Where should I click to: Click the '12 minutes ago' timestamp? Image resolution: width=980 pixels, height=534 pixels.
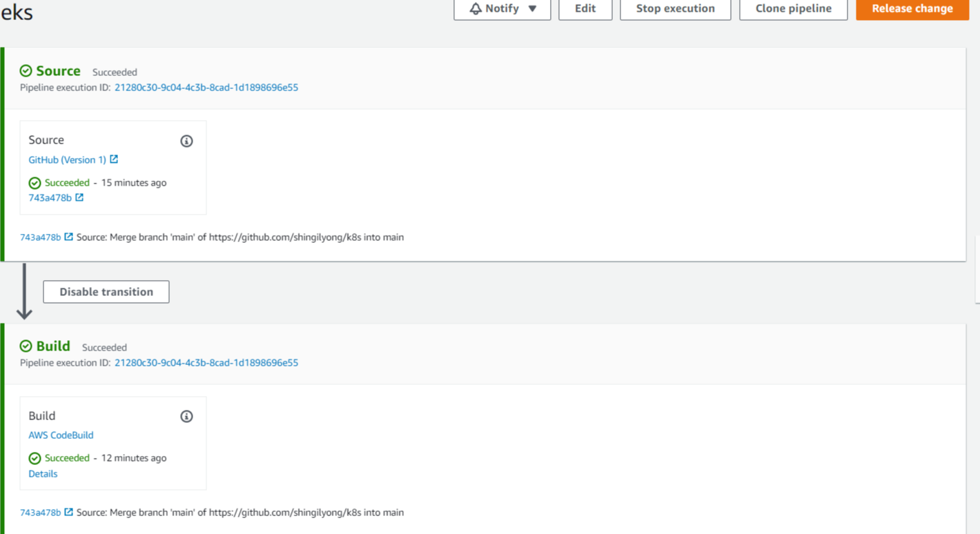click(134, 458)
